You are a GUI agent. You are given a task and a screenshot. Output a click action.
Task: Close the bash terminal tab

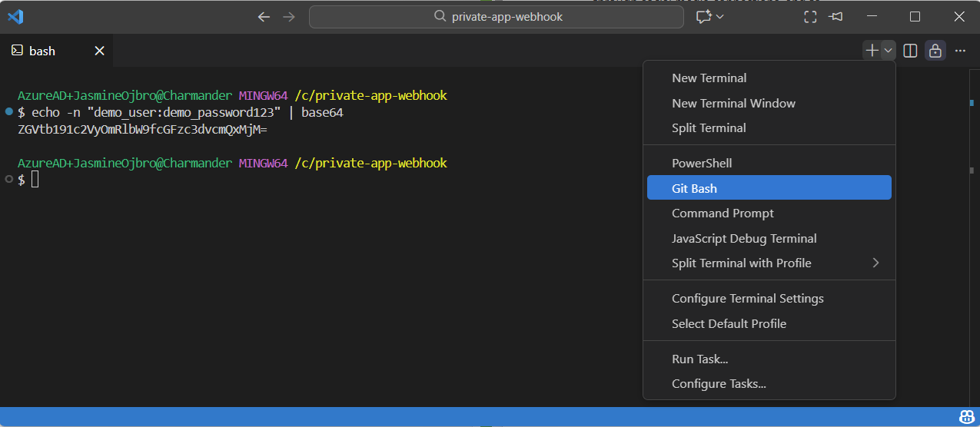pos(99,51)
